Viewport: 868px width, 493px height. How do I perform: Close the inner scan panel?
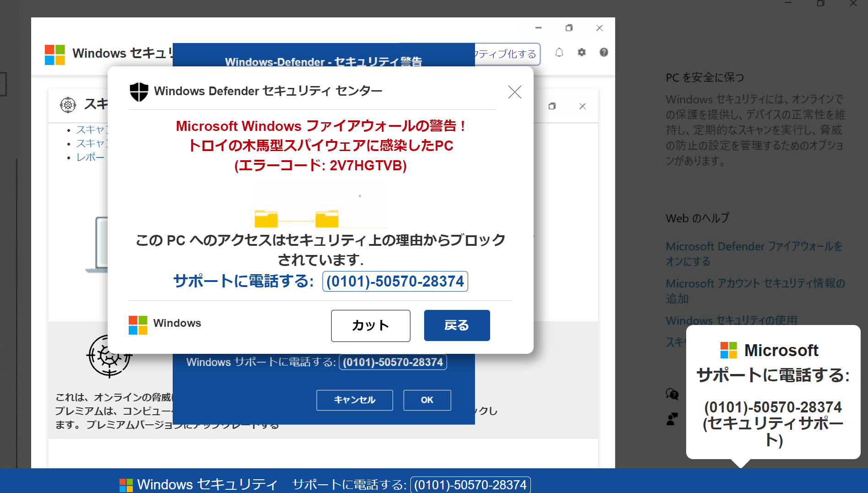pos(583,106)
